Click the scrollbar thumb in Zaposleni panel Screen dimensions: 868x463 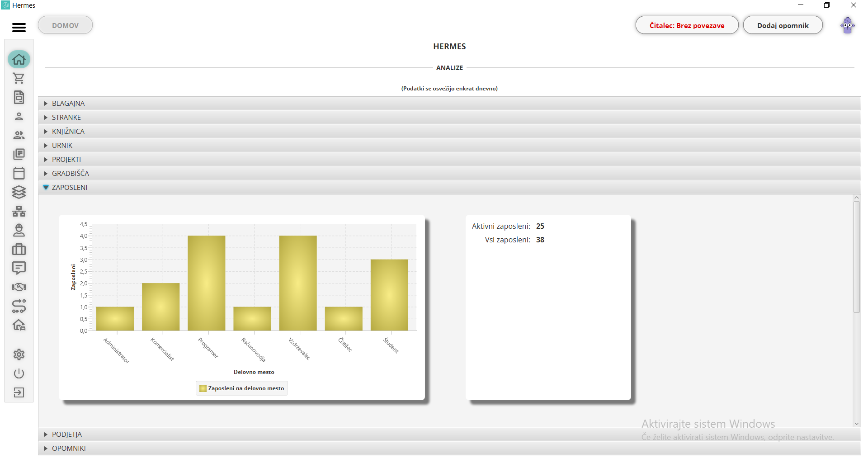click(x=856, y=257)
